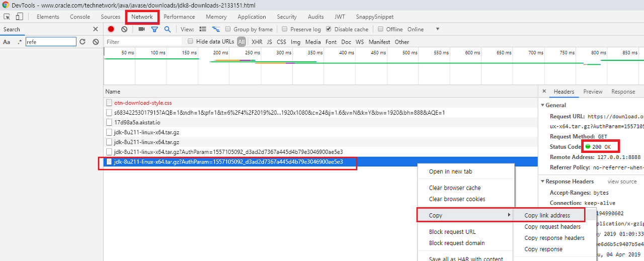Filter requests by Font

coord(331,42)
